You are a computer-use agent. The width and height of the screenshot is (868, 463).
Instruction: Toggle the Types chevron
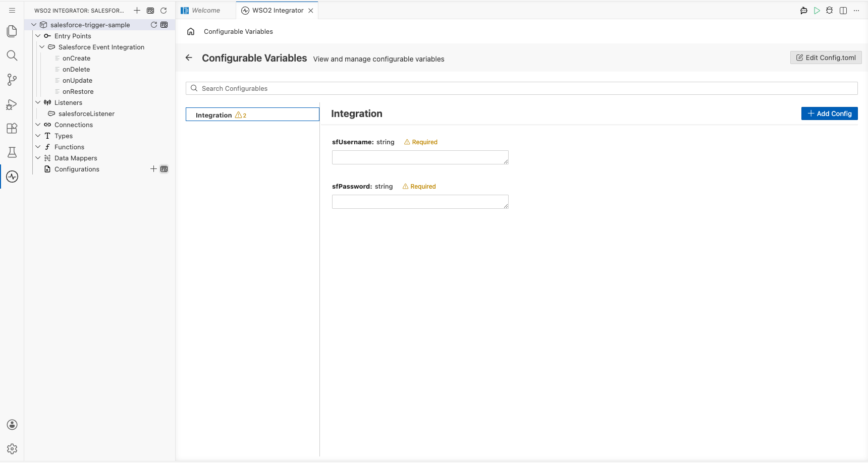pos(38,136)
